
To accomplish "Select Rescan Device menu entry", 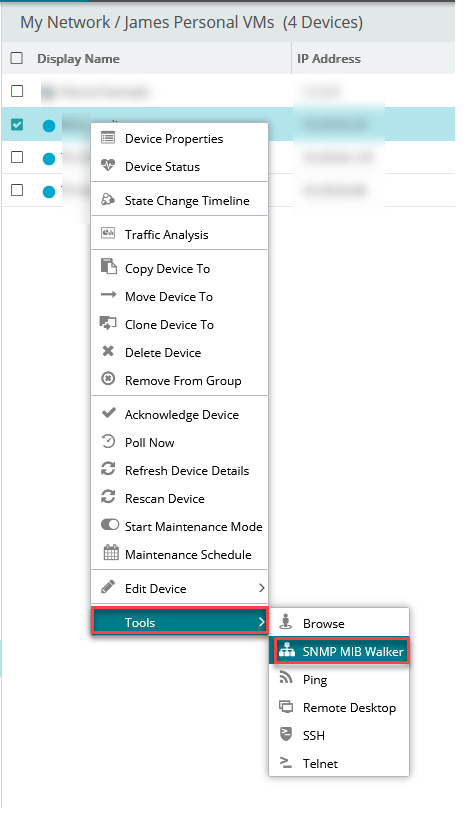I will click(180, 499).
